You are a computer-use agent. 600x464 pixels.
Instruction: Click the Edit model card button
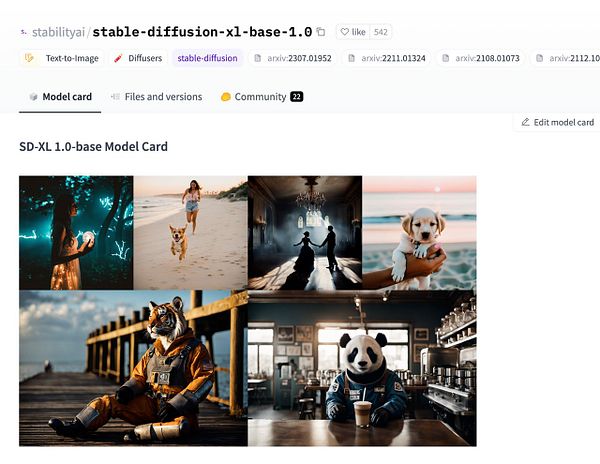[x=558, y=122]
